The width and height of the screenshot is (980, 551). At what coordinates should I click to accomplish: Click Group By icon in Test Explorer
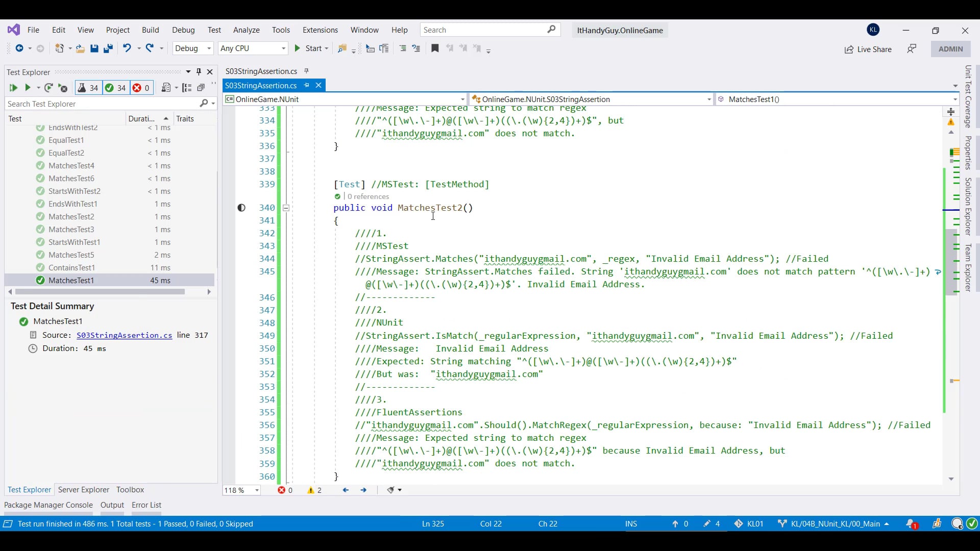(187, 88)
